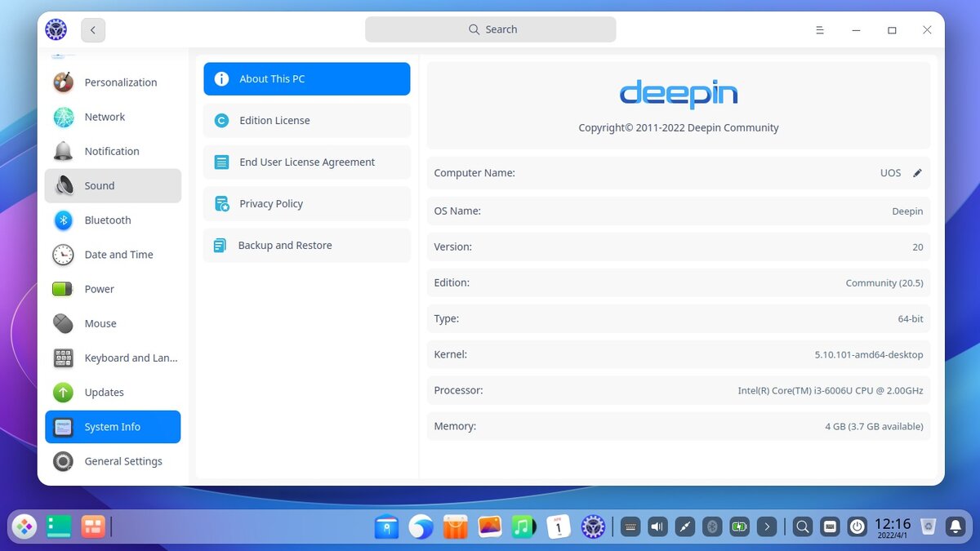Image resolution: width=980 pixels, height=551 pixels.
Task: Click the Computer Name label
Action: coord(474,173)
